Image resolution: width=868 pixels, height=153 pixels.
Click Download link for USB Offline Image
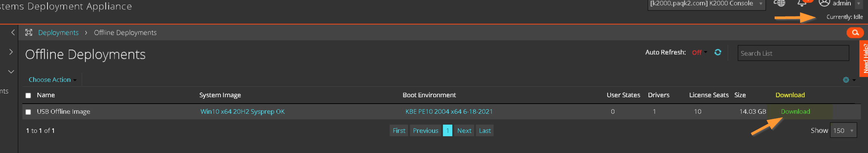coord(795,111)
